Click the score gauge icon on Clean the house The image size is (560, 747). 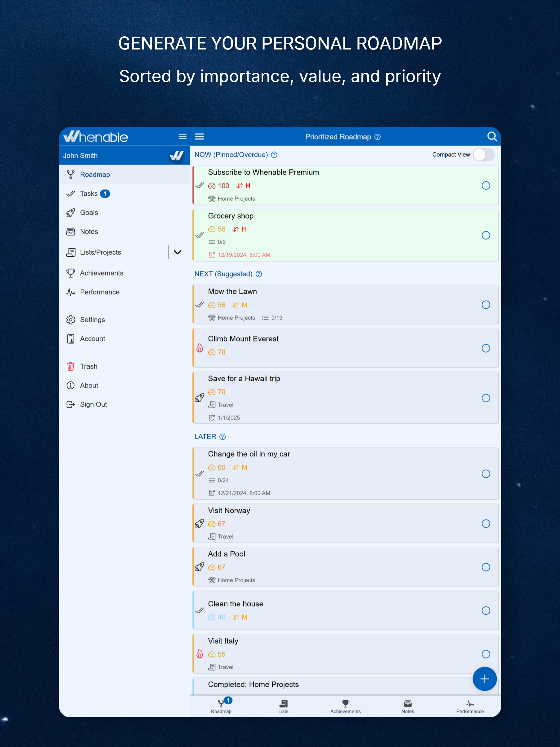[211, 617]
